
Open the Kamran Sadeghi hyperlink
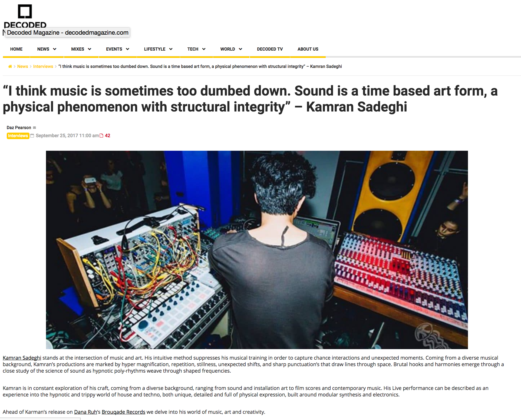22,358
